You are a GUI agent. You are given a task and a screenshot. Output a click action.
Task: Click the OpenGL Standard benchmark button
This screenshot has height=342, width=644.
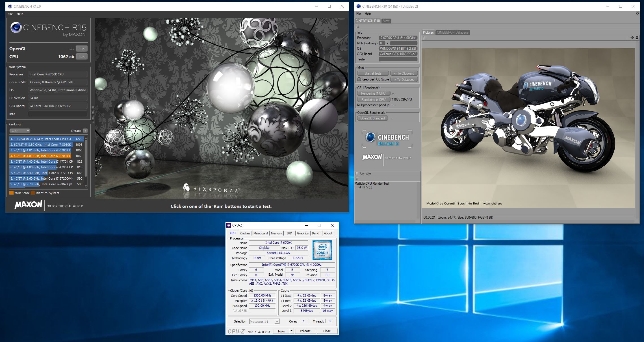[372, 118]
